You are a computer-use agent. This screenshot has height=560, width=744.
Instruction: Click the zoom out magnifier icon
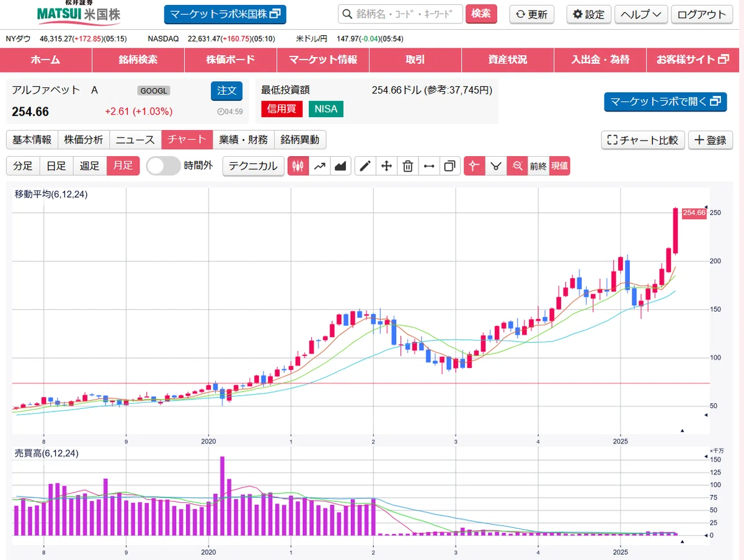[x=516, y=166]
